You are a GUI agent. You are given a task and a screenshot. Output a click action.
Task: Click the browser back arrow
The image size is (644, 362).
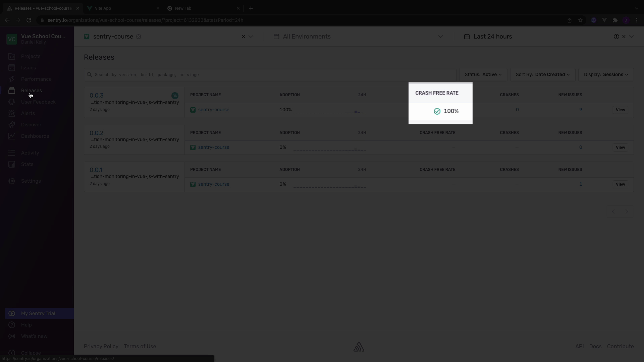pyautogui.click(x=7, y=20)
